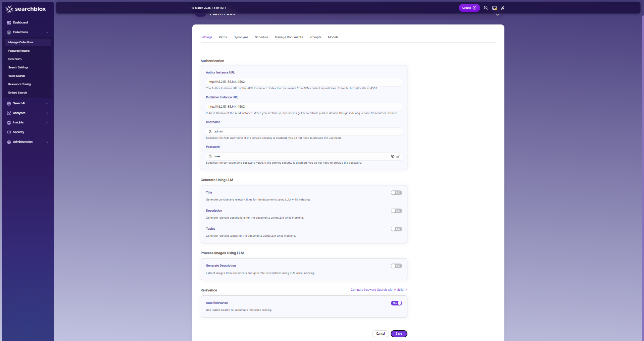Viewport: 644px width, 341px height.
Task: Expand the Insights menu chevron
Action: pos(47,123)
